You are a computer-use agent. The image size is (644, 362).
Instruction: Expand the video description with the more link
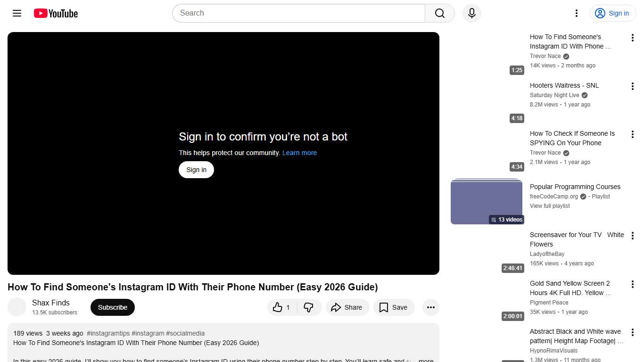click(x=425, y=360)
